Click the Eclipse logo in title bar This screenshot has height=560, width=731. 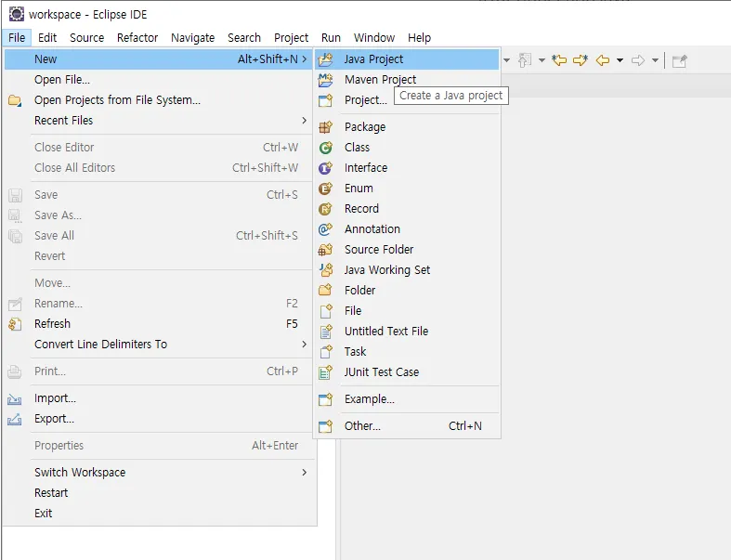[17, 14]
